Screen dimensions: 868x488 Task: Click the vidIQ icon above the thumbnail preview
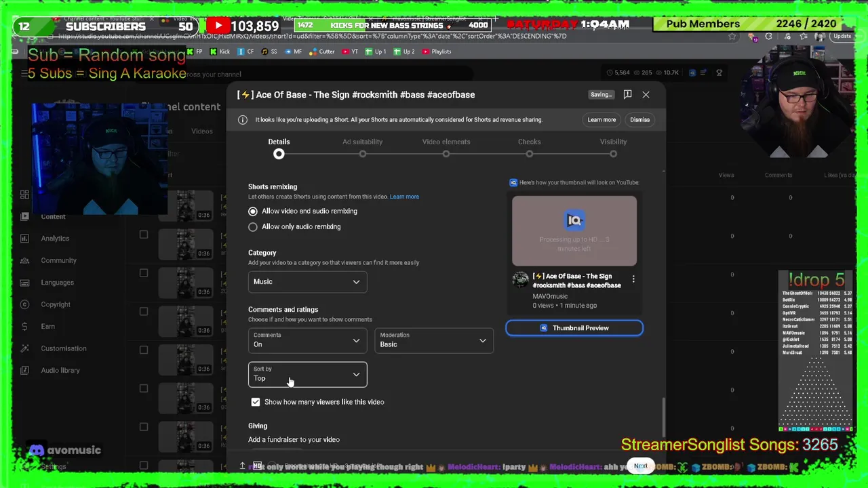513,182
